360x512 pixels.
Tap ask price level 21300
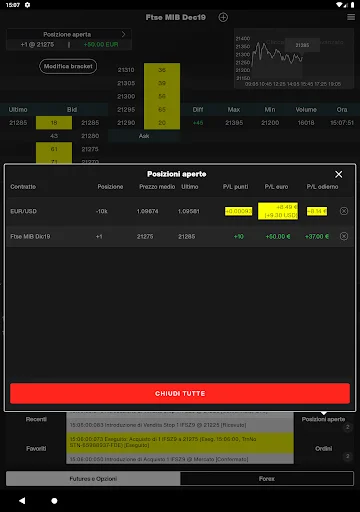click(x=126, y=96)
